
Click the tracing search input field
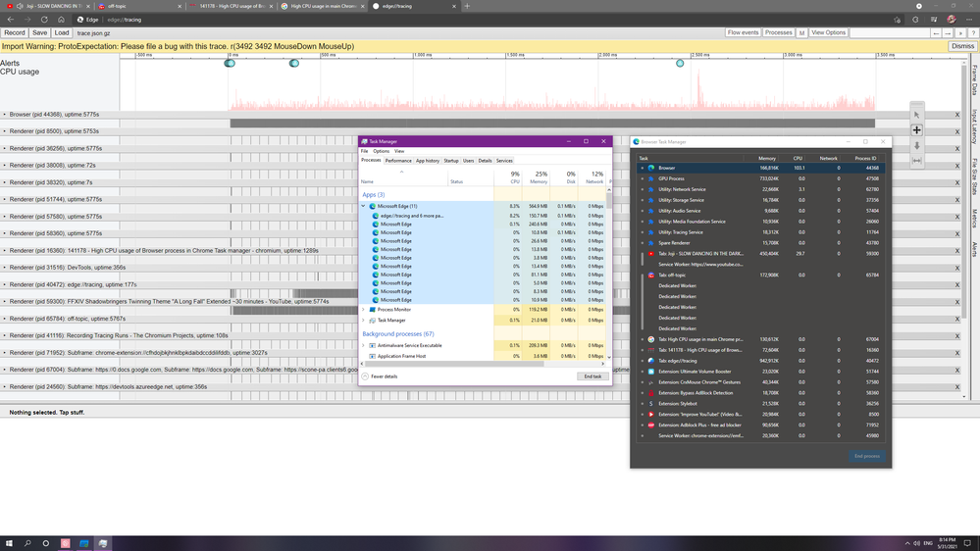[x=889, y=33]
